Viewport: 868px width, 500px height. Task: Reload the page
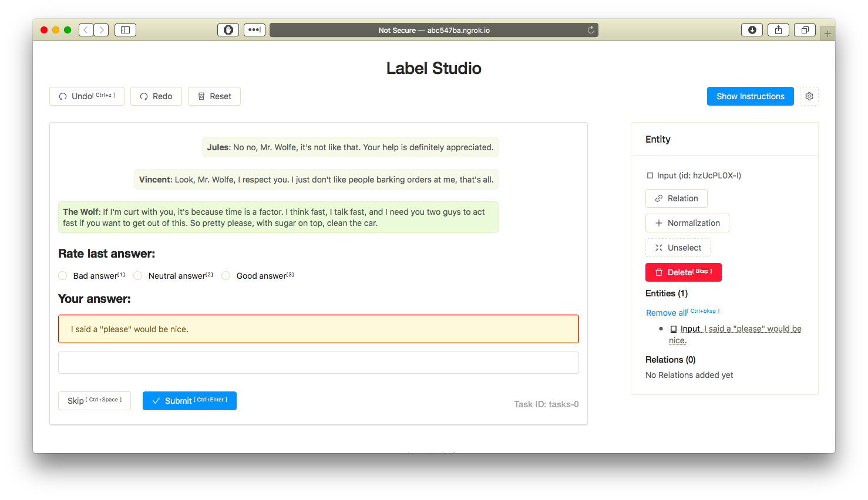tap(591, 30)
